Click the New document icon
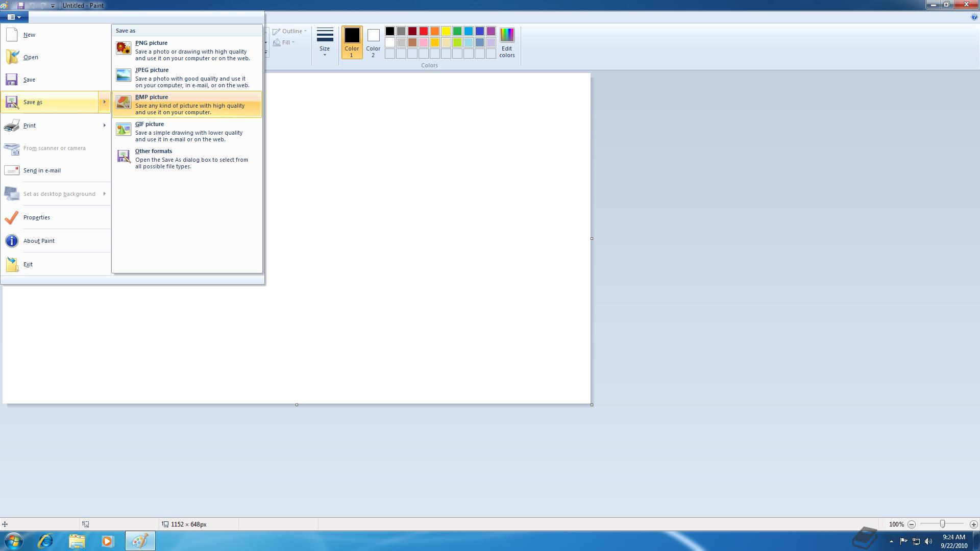This screenshot has width=980, height=551. coord(12,35)
